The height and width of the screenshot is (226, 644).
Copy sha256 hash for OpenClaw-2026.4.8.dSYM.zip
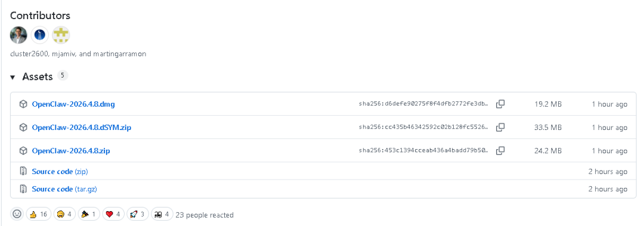coord(500,128)
